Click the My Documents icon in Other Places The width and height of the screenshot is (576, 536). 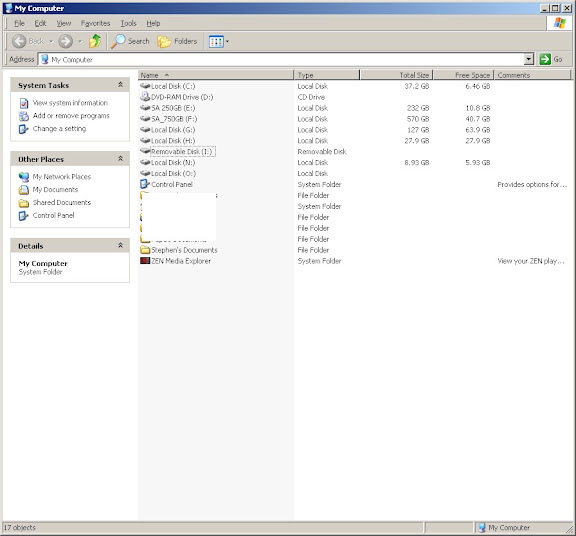(x=24, y=190)
